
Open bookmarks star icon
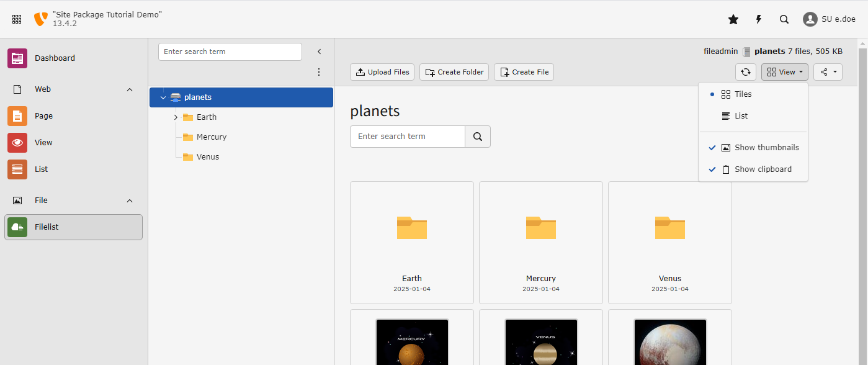[x=733, y=19]
